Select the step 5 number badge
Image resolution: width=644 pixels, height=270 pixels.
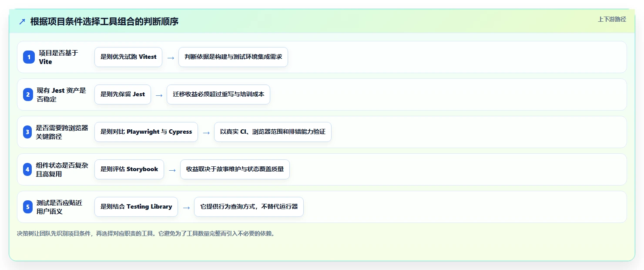pyautogui.click(x=28, y=207)
